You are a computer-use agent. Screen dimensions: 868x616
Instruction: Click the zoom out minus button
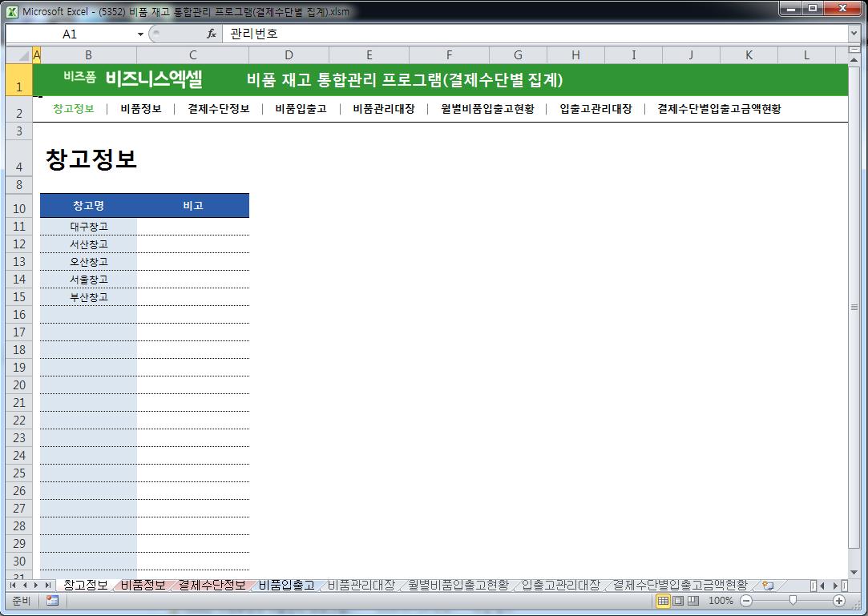[x=746, y=601]
